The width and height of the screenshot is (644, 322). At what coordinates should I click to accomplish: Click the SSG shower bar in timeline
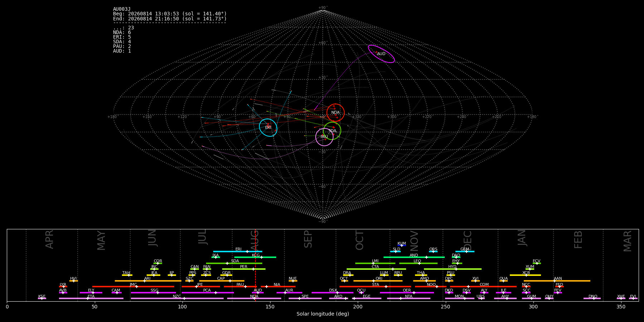[153, 293]
